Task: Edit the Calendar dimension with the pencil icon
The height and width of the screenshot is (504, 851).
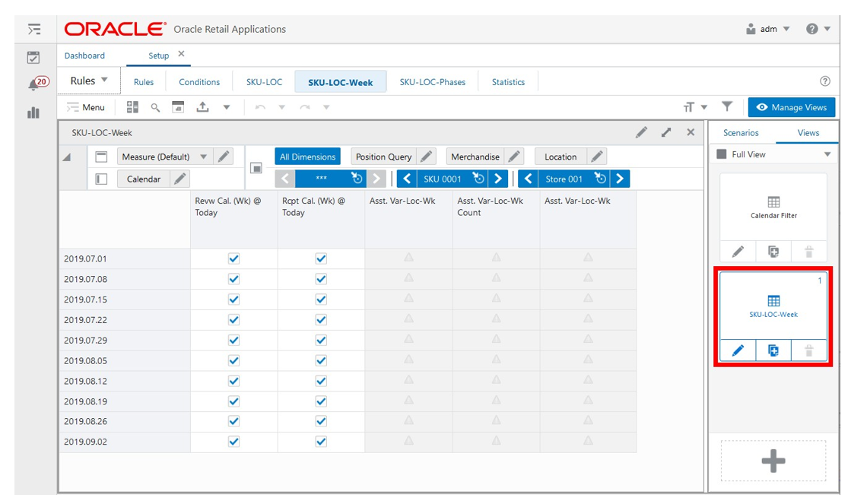Action: [180, 179]
